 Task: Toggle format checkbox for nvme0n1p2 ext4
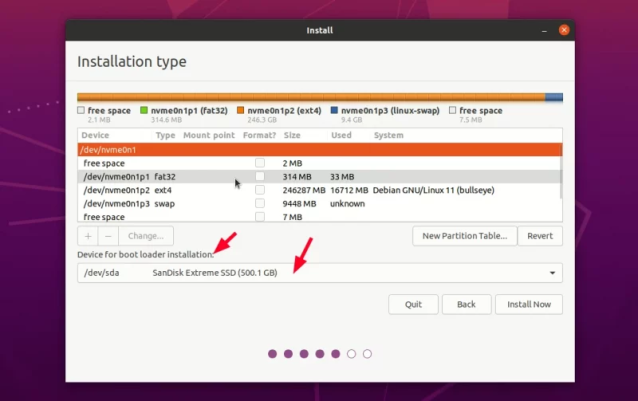pyautogui.click(x=260, y=190)
